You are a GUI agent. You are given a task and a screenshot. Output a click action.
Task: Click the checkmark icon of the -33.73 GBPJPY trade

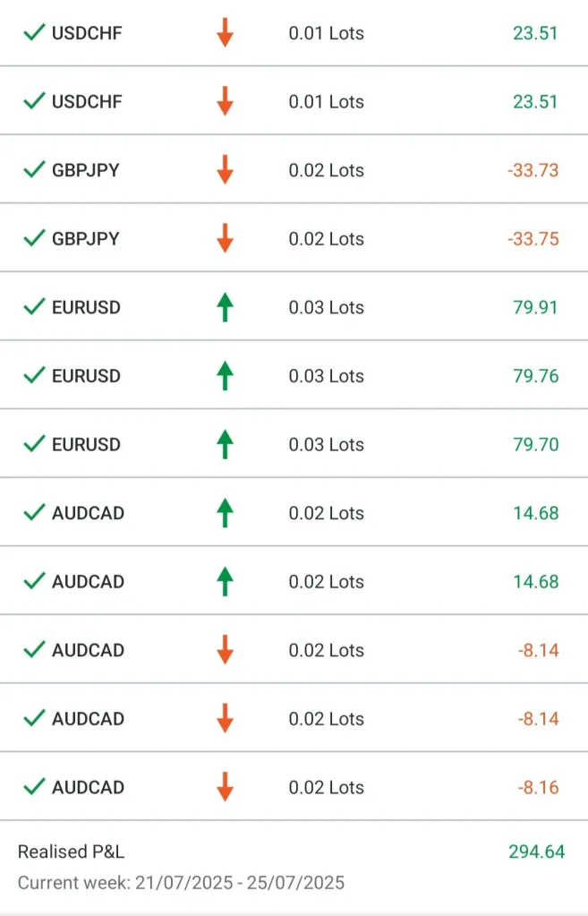34,170
